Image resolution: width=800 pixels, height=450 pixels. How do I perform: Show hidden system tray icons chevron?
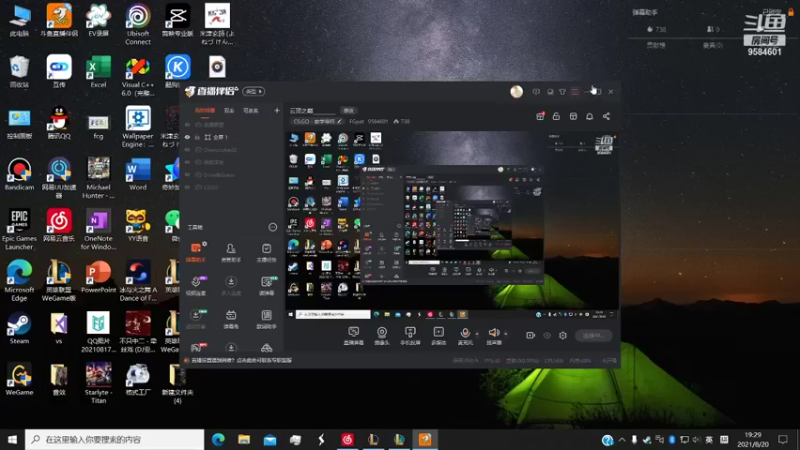click(621, 440)
